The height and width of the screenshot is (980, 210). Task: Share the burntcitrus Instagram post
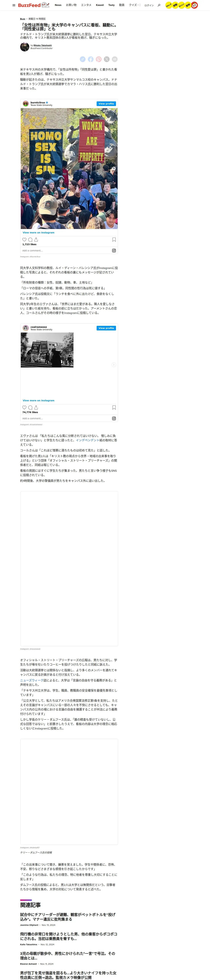(x=36, y=240)
